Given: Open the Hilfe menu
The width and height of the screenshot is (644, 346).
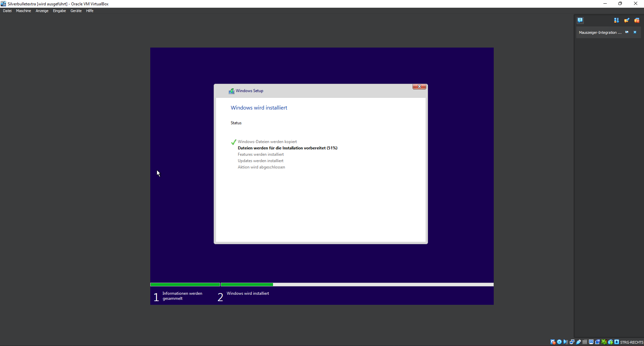Looking at the screenshot, I should tap(90, 11).
